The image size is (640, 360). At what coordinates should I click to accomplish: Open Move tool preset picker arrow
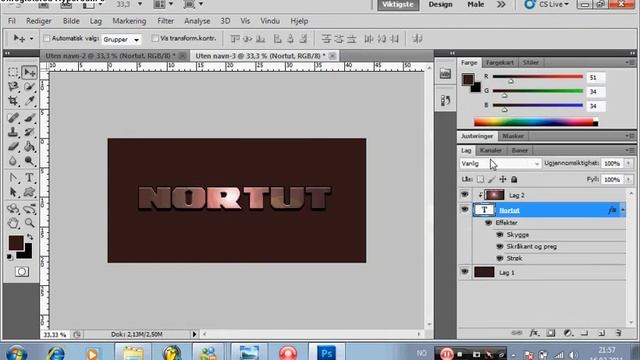tap(31, 39)
